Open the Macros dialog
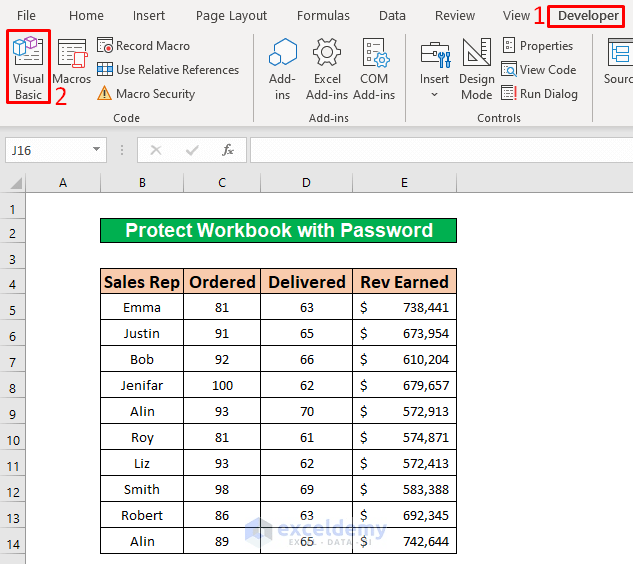 [71, 63]
